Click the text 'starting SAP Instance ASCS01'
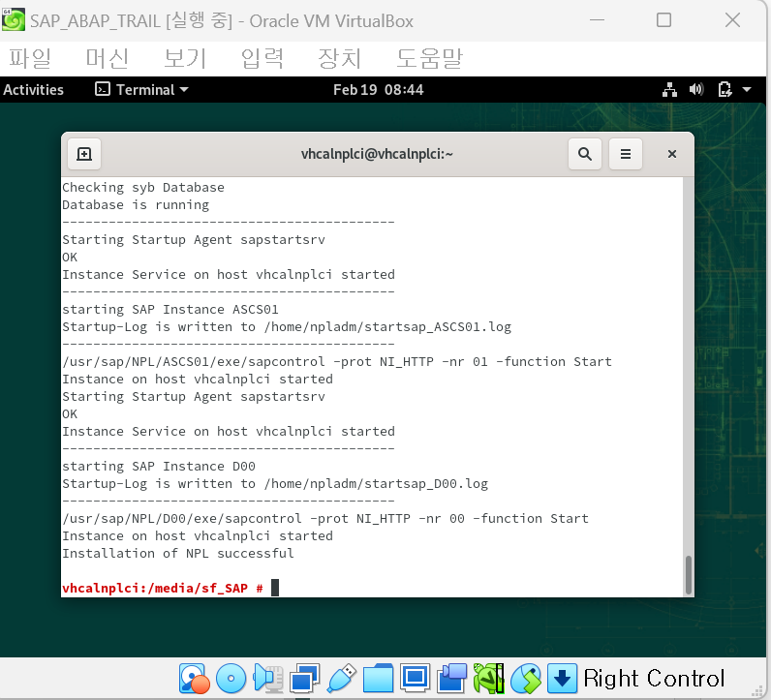The width and height of the screenshot is (771, 700). click(x=170, y=309)
